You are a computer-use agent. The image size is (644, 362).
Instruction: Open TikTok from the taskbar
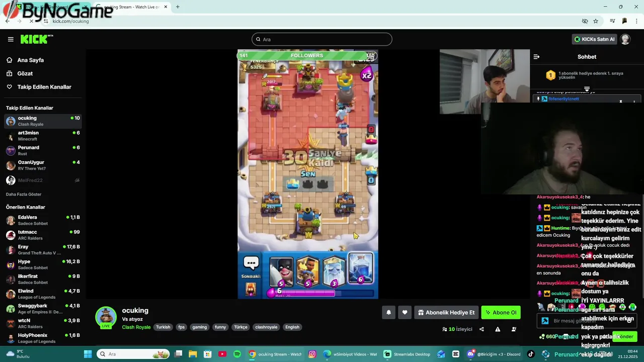[530, 354]
